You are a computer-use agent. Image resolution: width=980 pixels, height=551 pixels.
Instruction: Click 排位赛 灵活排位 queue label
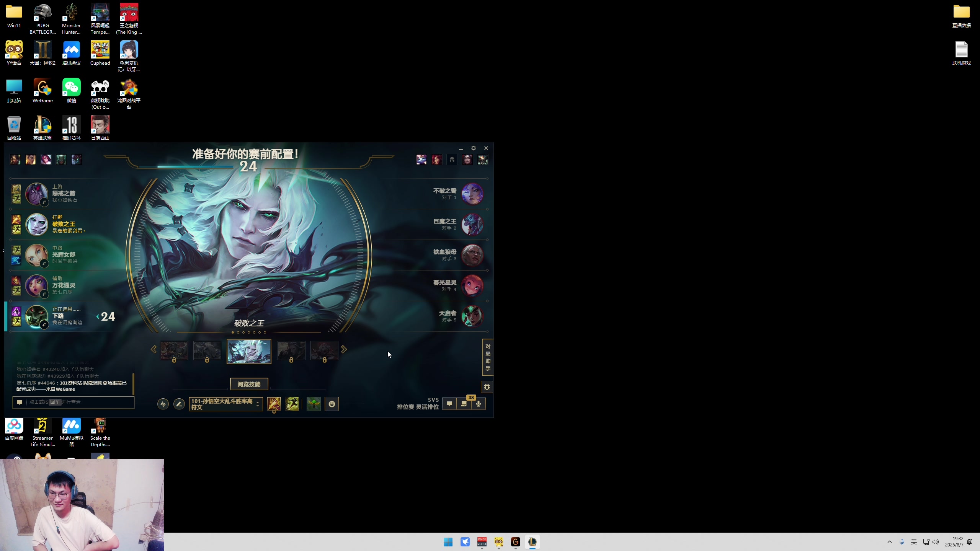(x=418, y=407)
